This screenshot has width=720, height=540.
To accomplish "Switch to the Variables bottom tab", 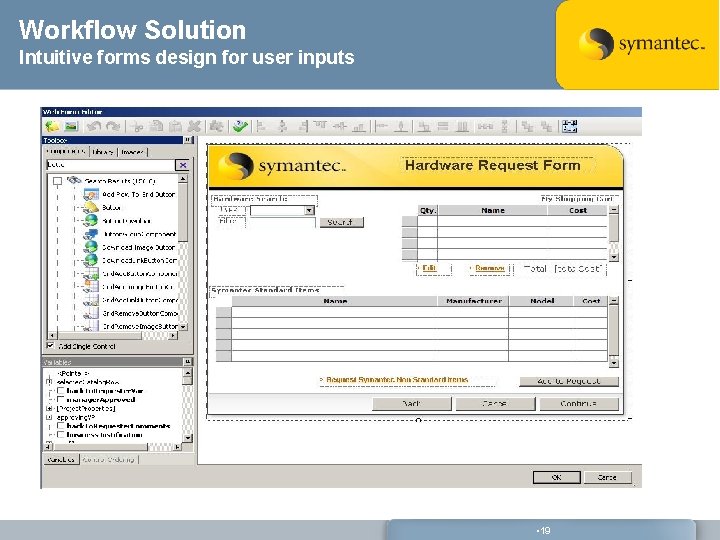I will coord(61,459).
